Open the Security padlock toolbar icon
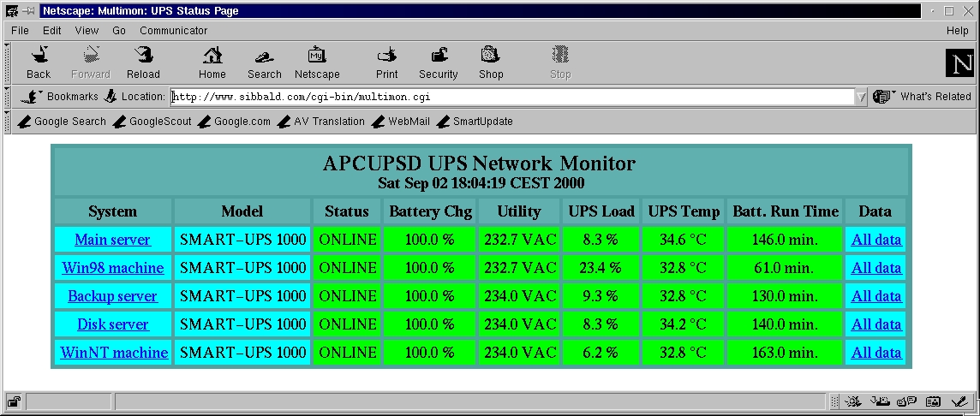Viewport: 980px width, 416px height. pos(439,56)
